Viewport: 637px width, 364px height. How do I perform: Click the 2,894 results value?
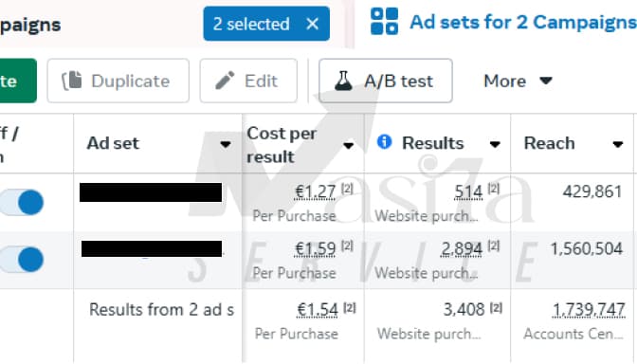(462, 248)
